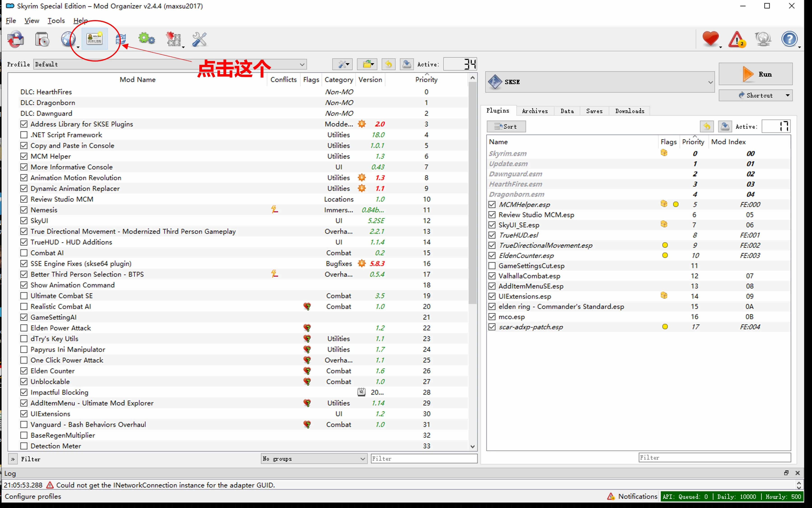Expand the No groups dropdown

[362, 459]
